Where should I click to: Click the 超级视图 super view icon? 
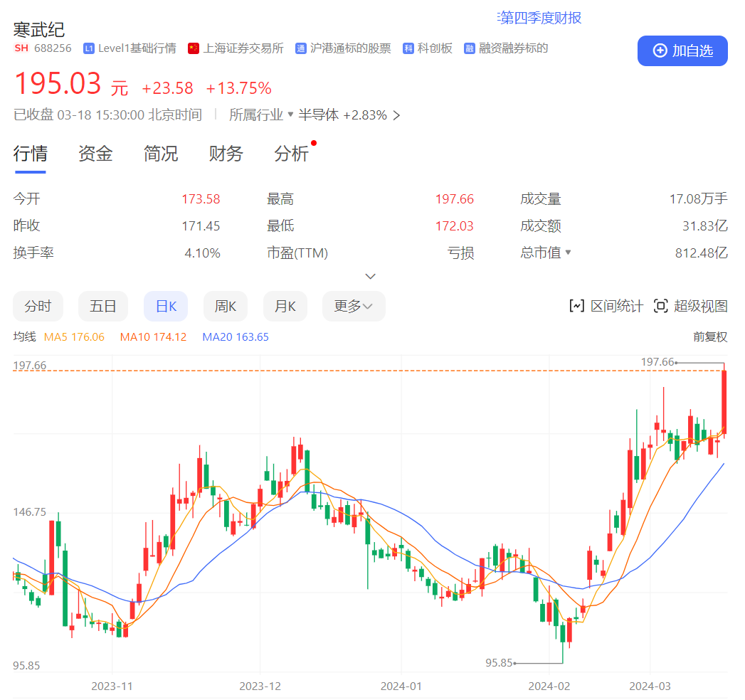pos(660,306)
